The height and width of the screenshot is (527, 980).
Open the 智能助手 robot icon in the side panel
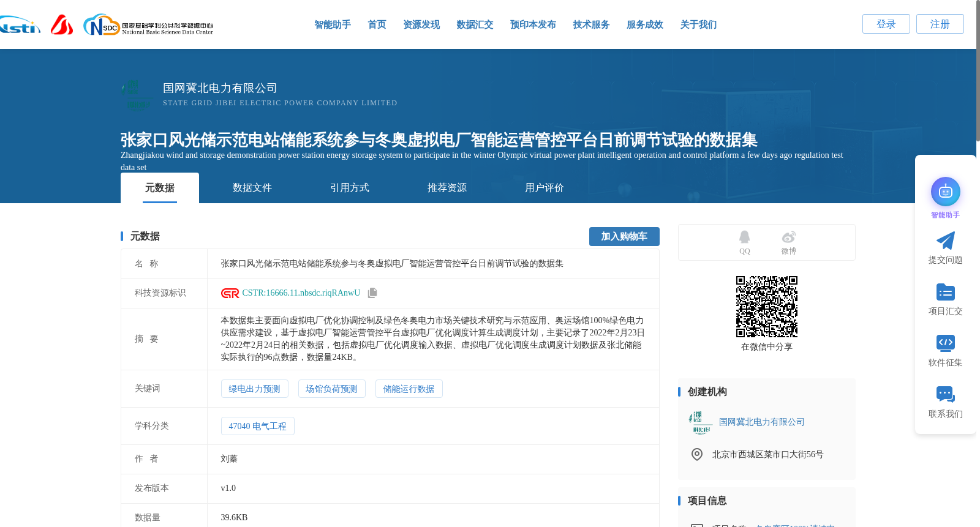[946, 192]
